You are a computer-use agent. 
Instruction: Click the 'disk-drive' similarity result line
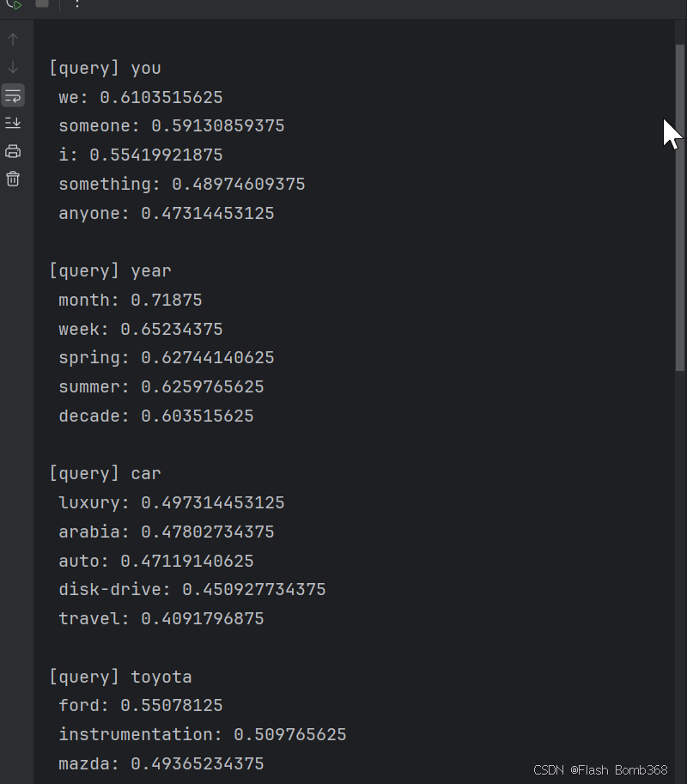click(192, 589)
